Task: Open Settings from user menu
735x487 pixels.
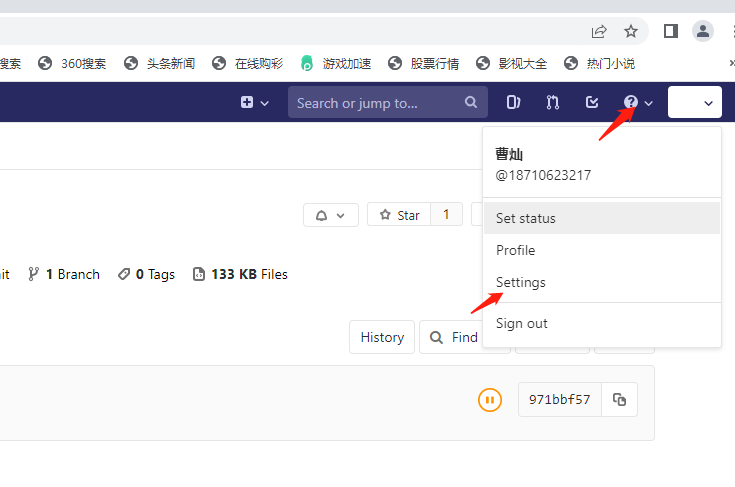Action: click(602, 282)
